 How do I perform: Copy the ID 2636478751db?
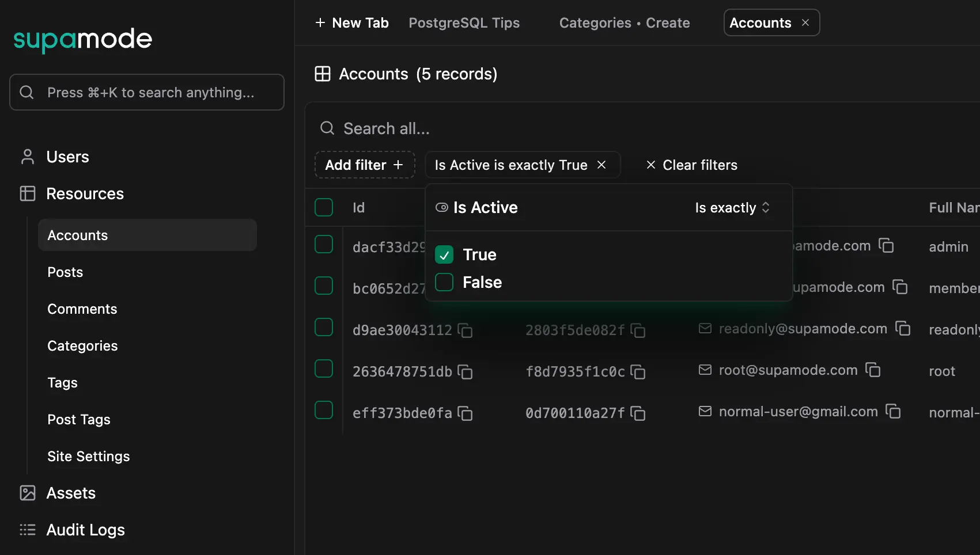[x=465, y=372]
